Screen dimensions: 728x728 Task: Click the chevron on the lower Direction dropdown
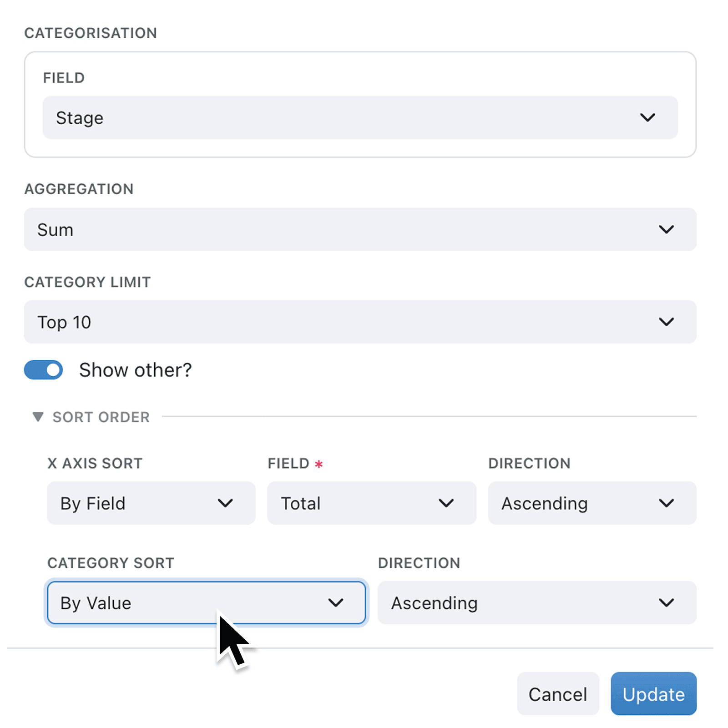pos(667,603)
